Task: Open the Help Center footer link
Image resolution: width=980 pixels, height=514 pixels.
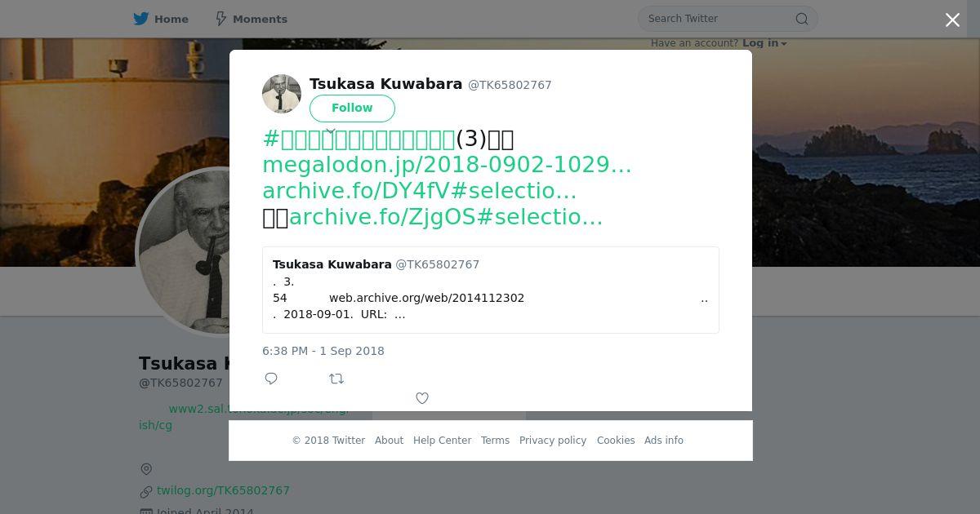Action: [x=442, y=441]
